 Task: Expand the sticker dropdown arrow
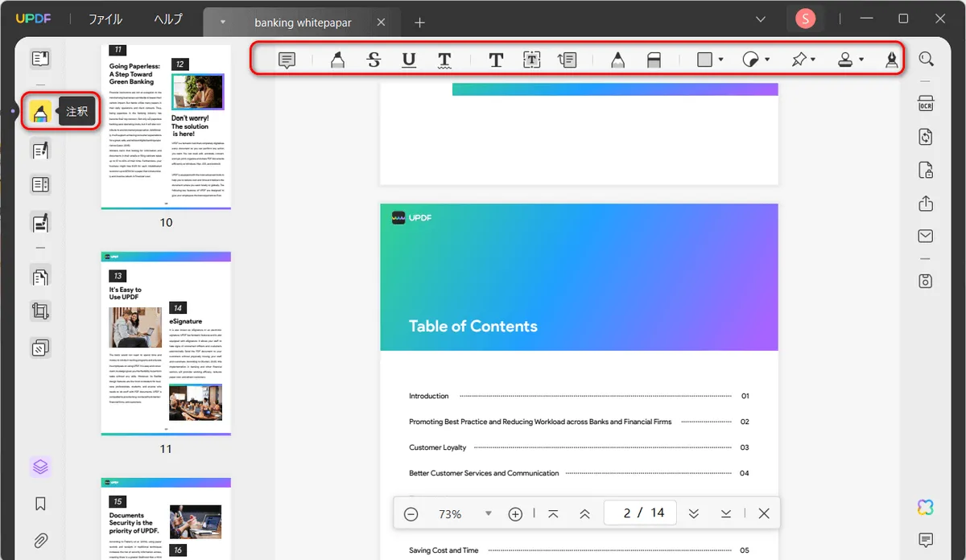[767, 60]
